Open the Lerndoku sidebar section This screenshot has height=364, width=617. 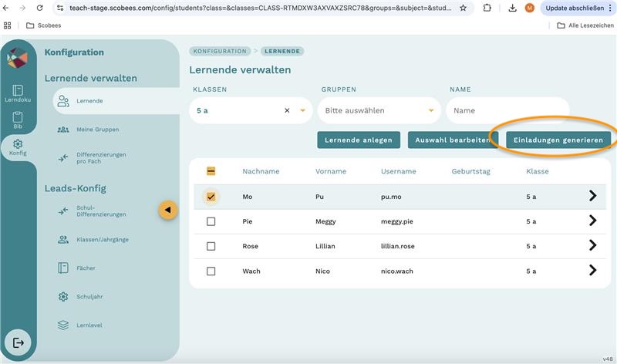pos(18,94)
